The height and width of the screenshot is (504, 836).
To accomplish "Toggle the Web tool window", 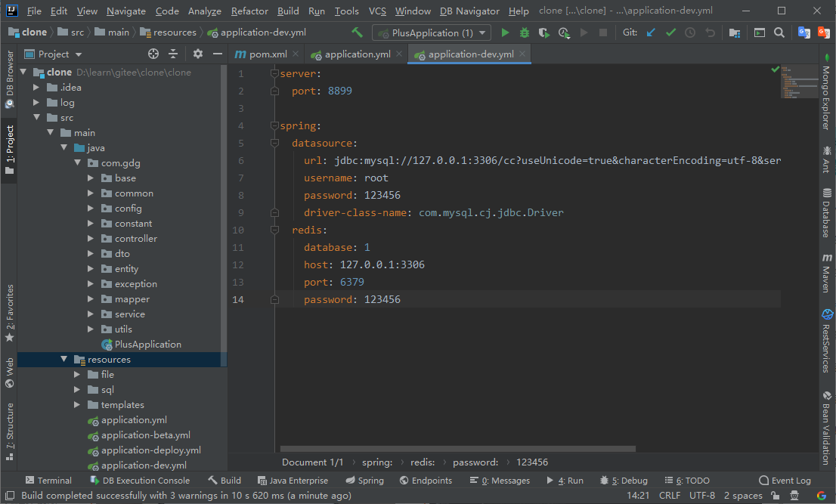I will [10, 373].
